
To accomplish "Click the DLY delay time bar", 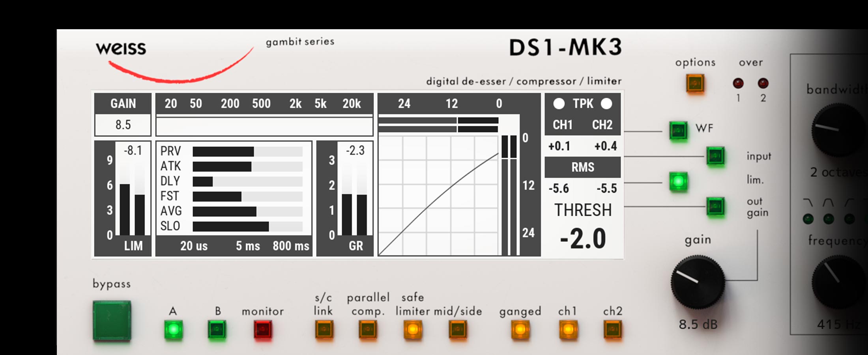I will pyautogui.click(x=247, y=181).
